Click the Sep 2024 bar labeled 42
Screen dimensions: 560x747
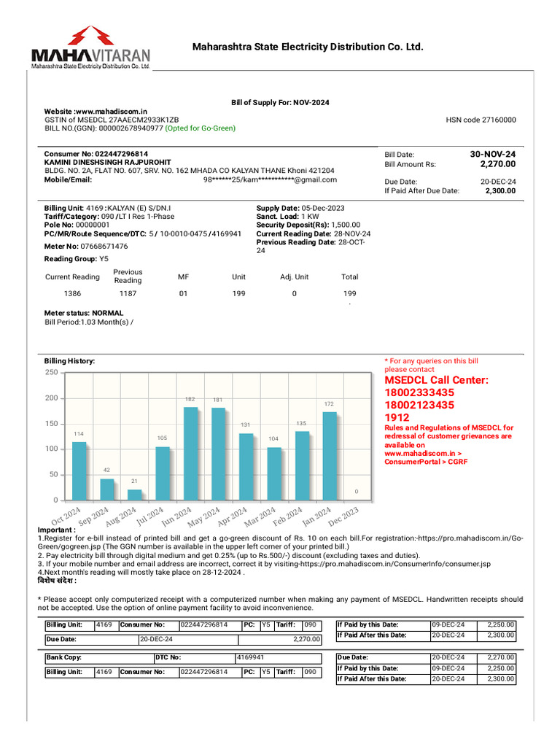click(107, 489)
